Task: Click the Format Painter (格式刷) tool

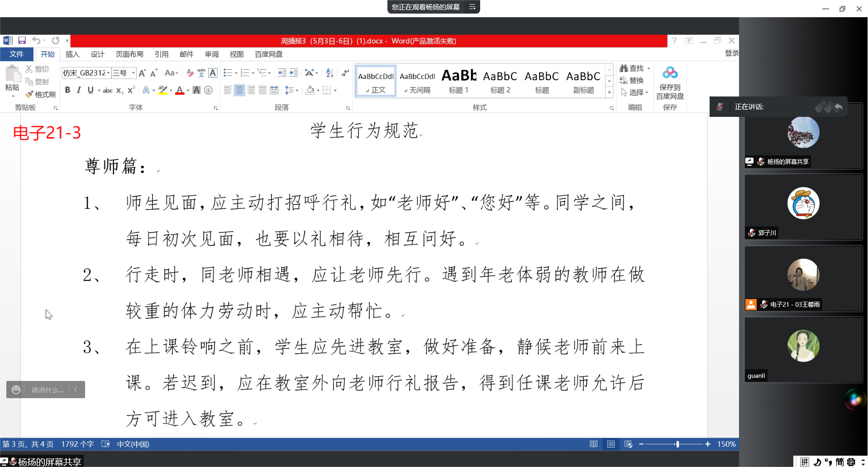Action: [41, 94]
